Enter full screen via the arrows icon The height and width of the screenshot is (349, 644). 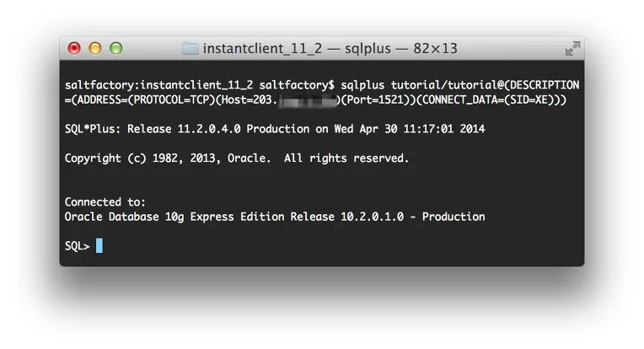pos(572,48)
